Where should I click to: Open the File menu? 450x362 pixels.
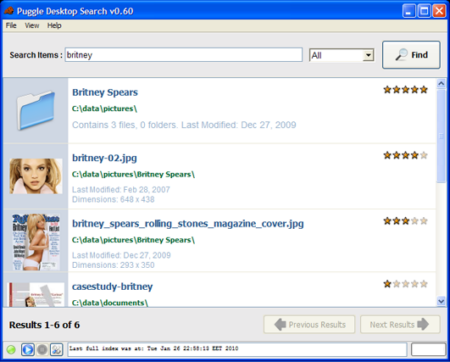click(x=11, y=26)
